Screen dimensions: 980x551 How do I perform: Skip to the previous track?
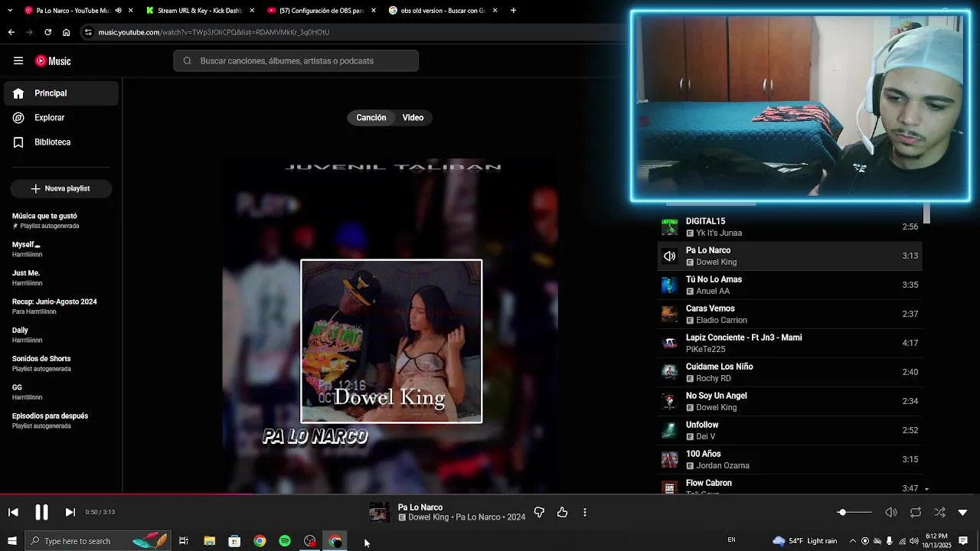click(13, 512)
